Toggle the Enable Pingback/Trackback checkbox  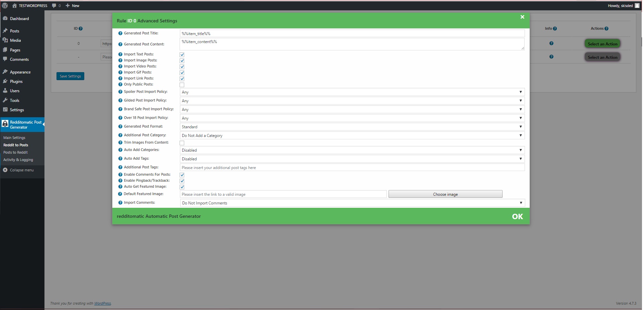click(x=182, y=181)
